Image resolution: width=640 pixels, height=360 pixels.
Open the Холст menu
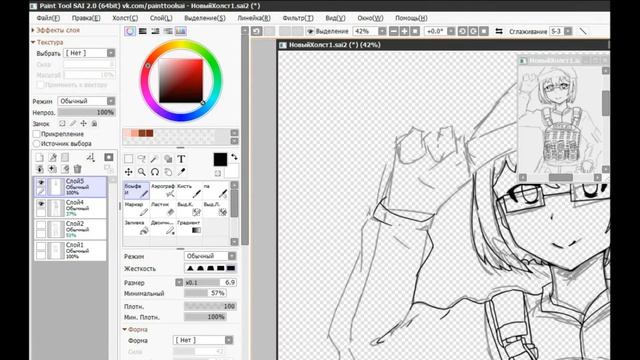(125, 18)
